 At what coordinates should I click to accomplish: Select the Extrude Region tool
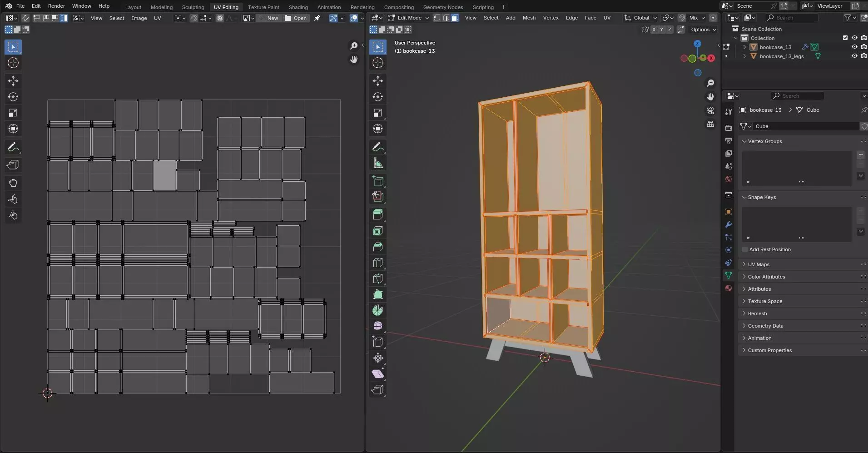pos(378,214)
